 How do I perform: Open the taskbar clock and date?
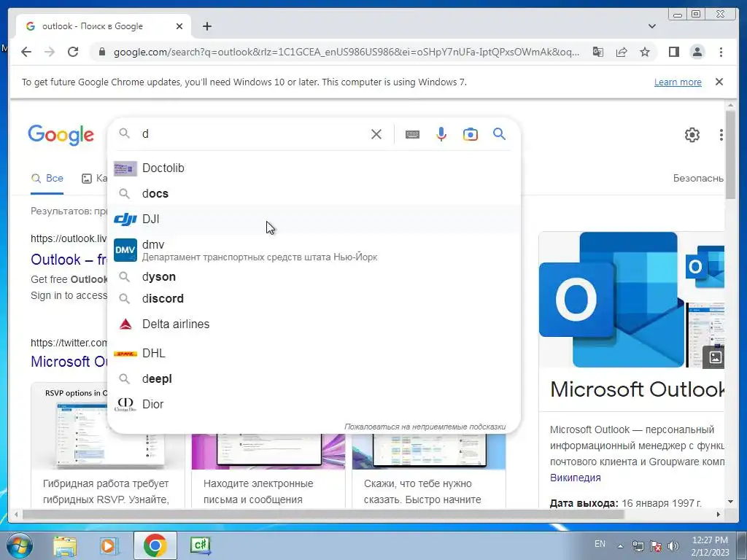[x=711, y=546]
